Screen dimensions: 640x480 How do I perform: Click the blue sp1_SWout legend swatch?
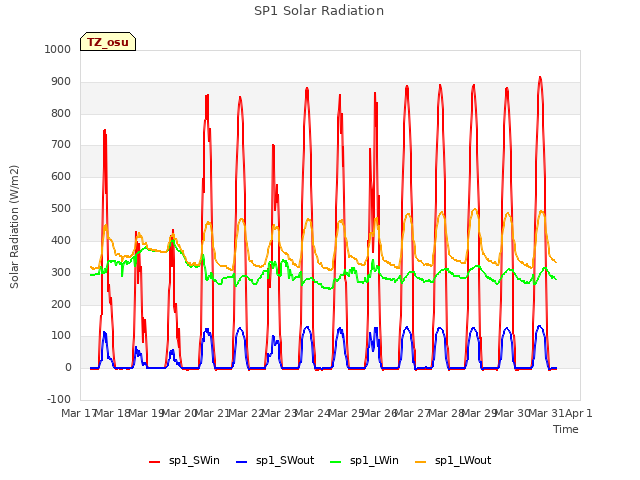(x=242, y=462)
